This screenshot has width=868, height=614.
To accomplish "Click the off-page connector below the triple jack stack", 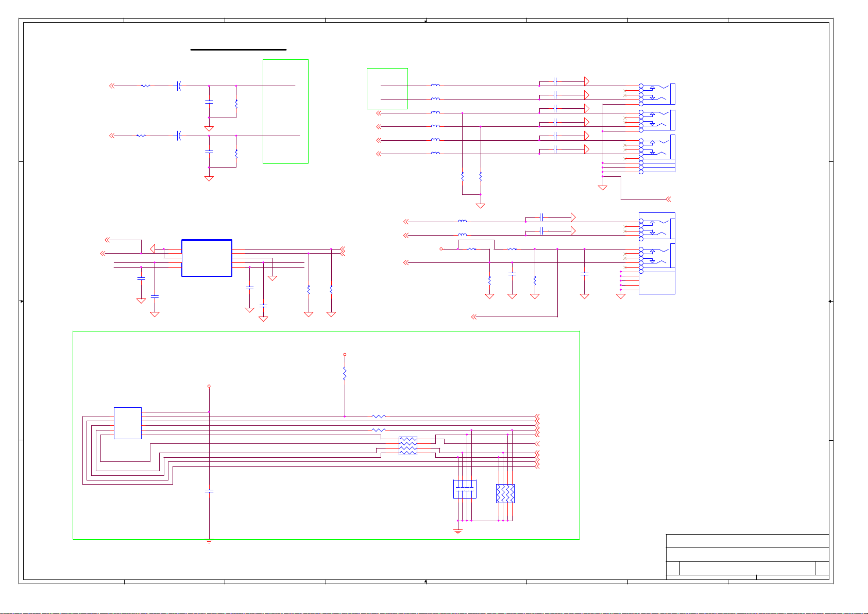I will click(669, 199).
